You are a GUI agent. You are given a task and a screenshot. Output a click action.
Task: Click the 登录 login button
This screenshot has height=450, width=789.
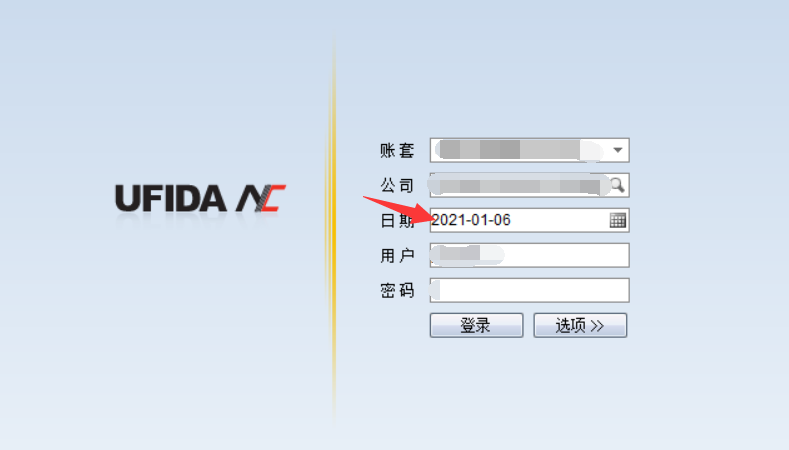pos(477,325)
